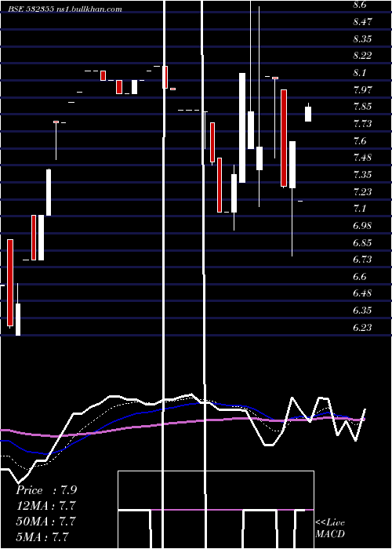Click the tall red candlestick at chart's left edge
Screen dimensions: 392x549
10,283
